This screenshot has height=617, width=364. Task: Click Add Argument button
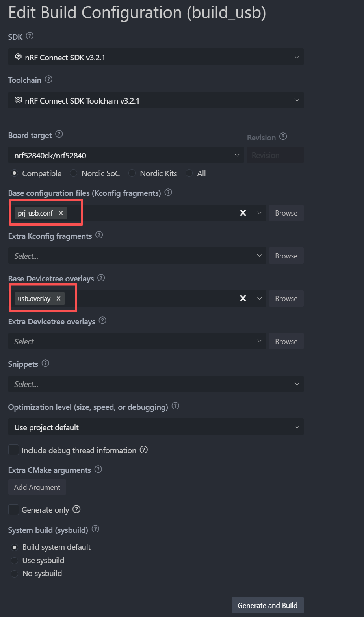click(x=37, y=487)
